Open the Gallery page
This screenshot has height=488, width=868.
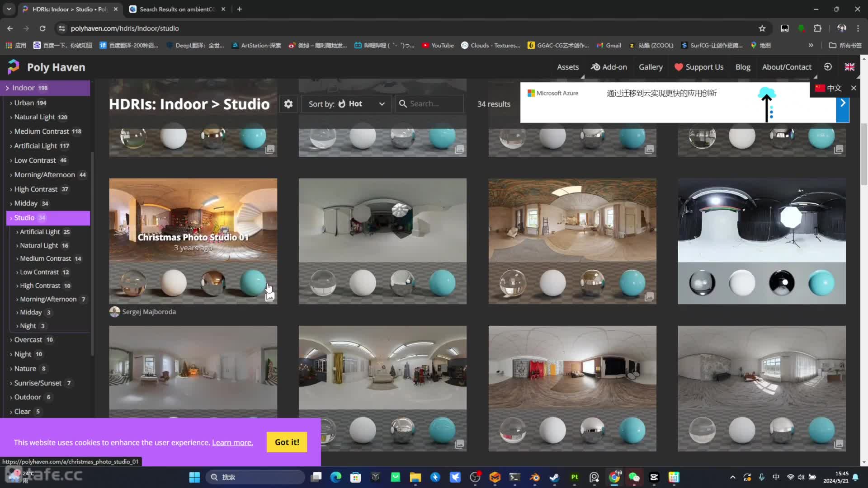(651, 67)
